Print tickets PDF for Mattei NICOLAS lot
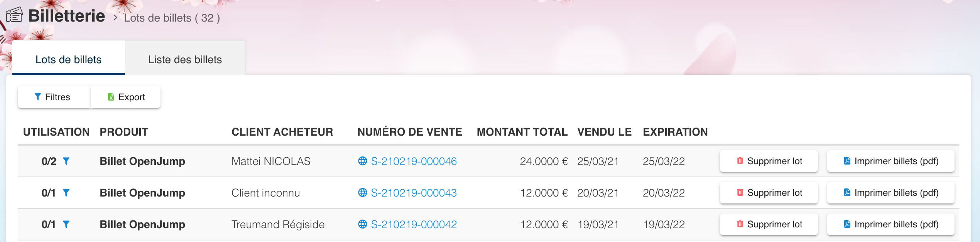The height and width of the screenshot is (242, 980). [x=890, y=161]
